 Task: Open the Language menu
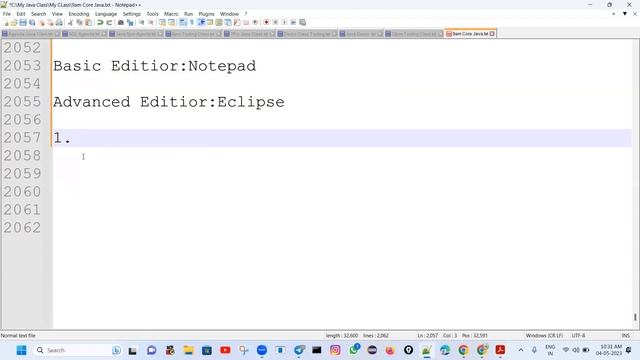[106, 14]
